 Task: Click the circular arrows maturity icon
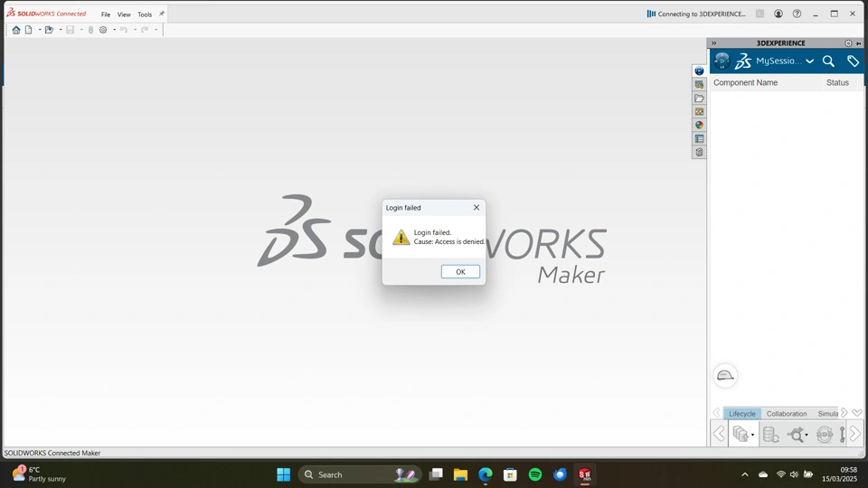coord(825,435)
